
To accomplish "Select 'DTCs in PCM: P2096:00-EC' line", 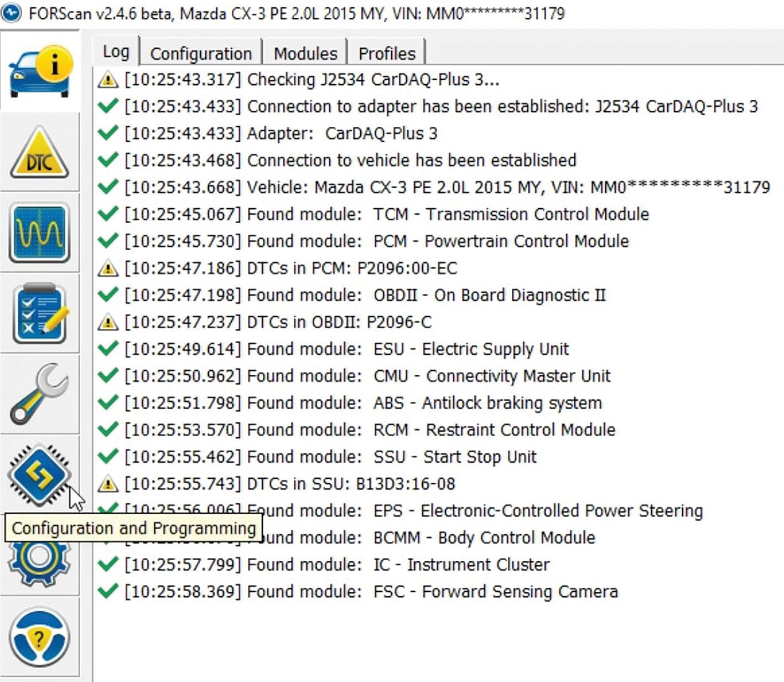I will 291,268.
